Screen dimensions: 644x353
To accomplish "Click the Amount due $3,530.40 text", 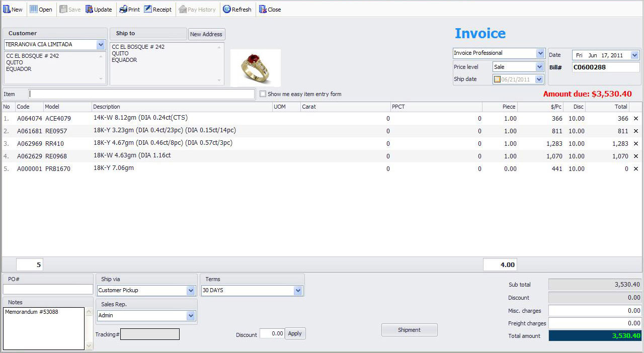I will 587,94.
